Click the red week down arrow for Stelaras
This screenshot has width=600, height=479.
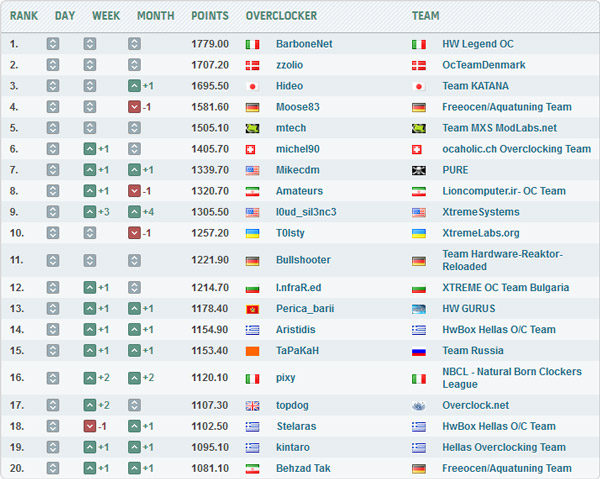tap(90, 426)
